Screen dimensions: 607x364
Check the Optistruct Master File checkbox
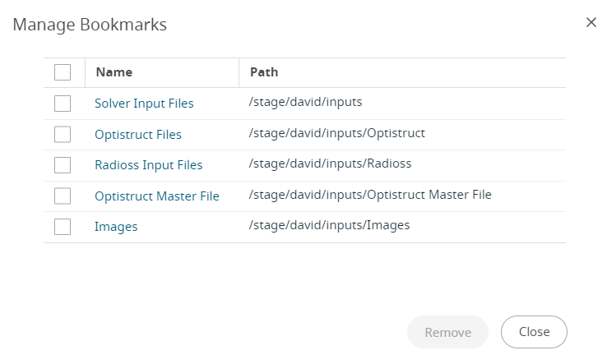tap(63, 196)
